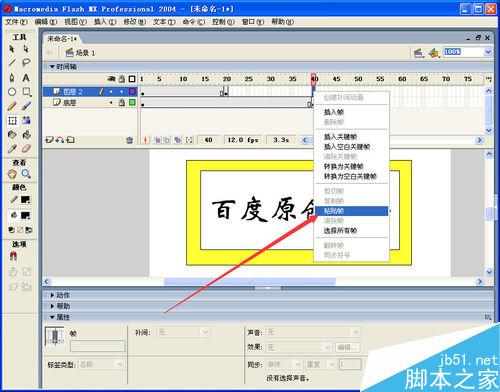Open the 文件 File menu

click(x=16, y=22)
